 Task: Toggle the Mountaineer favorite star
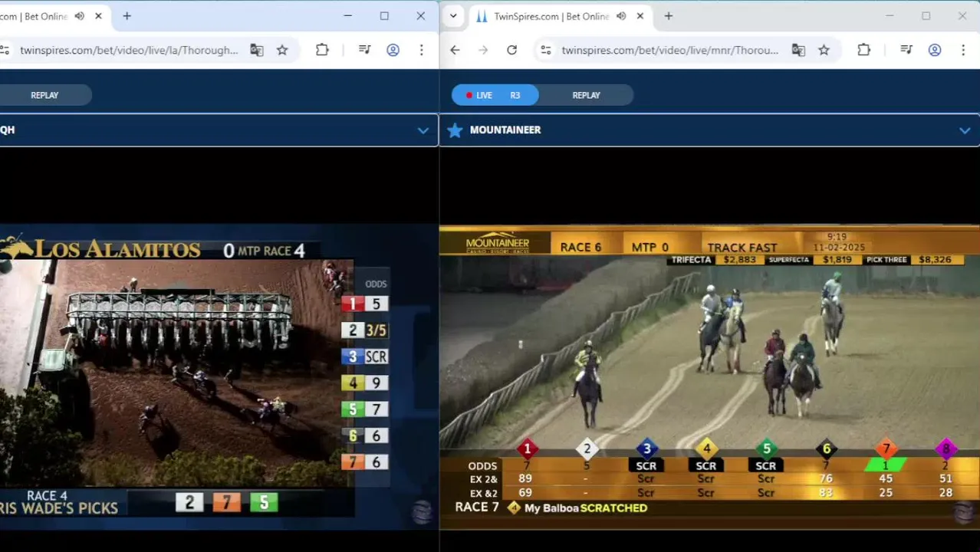tap(455, 130)
